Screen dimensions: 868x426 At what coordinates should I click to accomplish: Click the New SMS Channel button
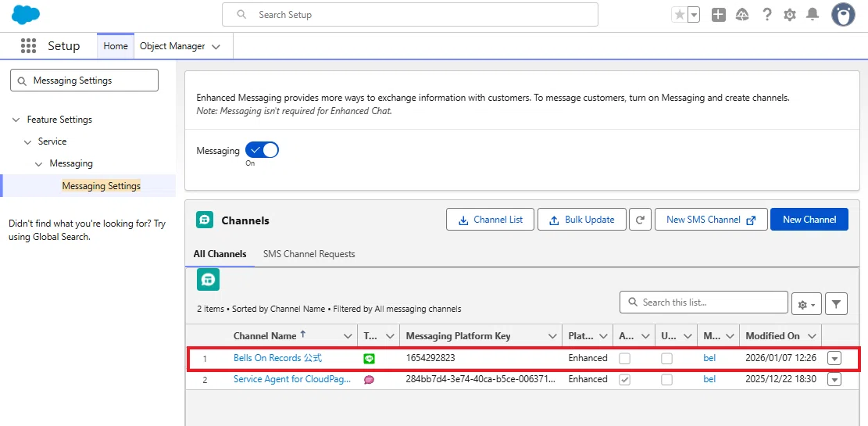coord(711,220)
